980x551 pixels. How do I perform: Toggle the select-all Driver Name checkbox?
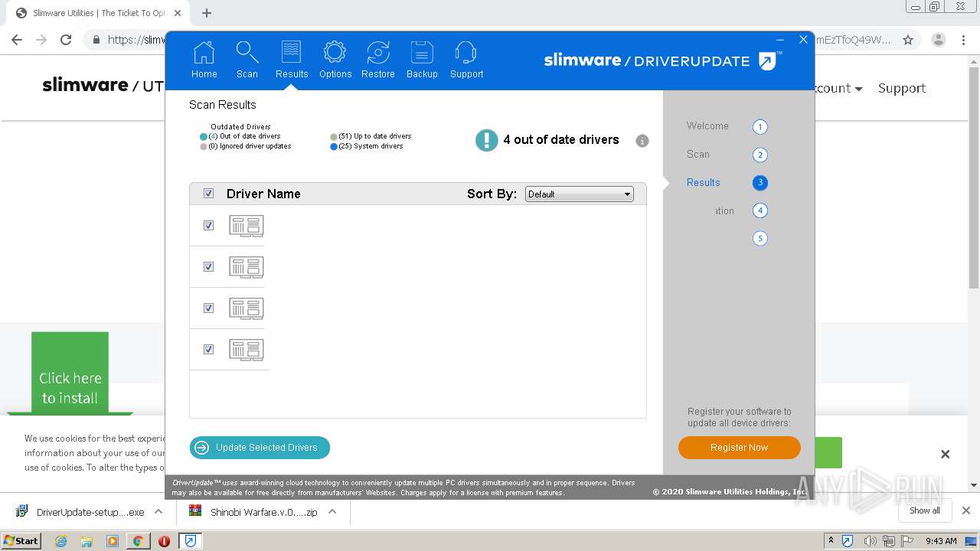tap(208, 194)
